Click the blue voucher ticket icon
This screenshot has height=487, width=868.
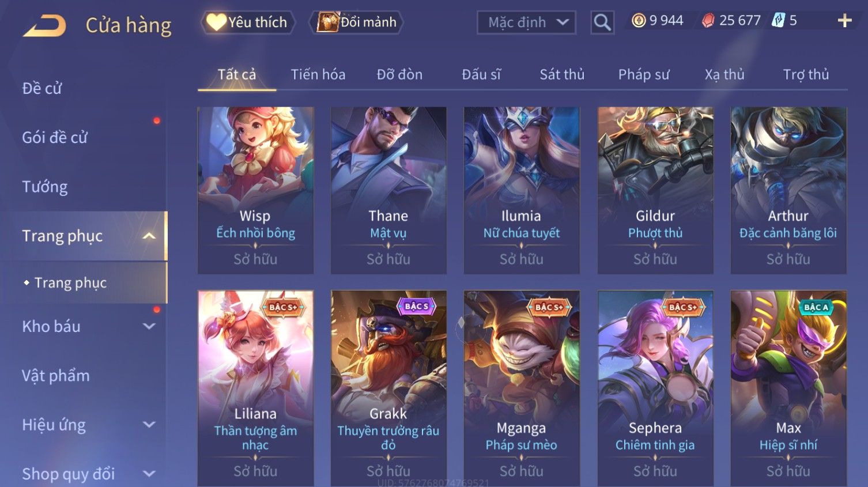point(778,21)
